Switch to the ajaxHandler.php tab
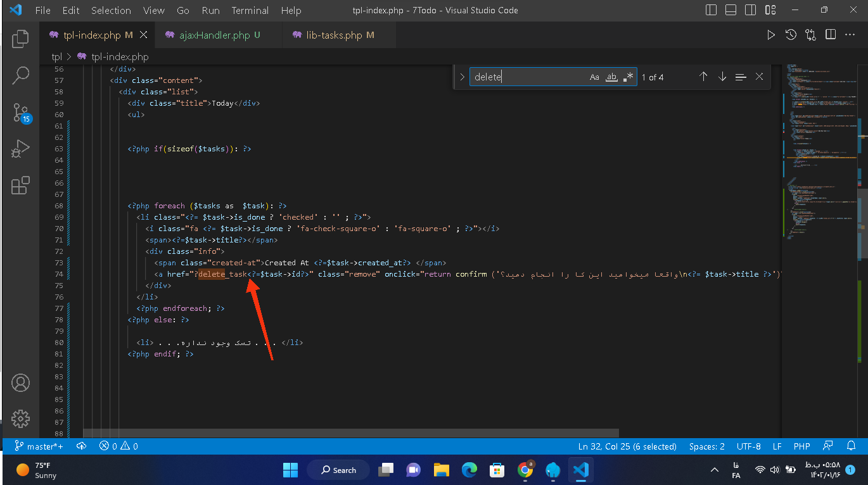Viewport: 868px width, 485px height. pos(219,35)
